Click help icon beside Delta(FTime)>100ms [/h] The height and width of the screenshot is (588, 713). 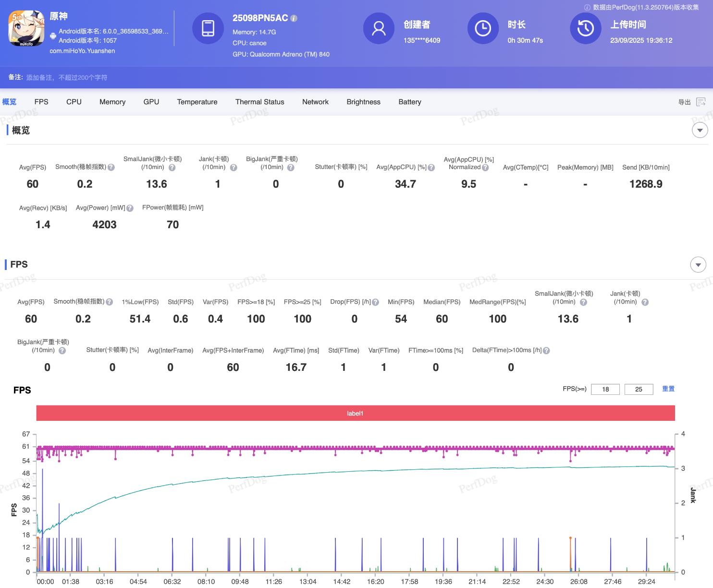pyautogui.click(x=546, y=351)
